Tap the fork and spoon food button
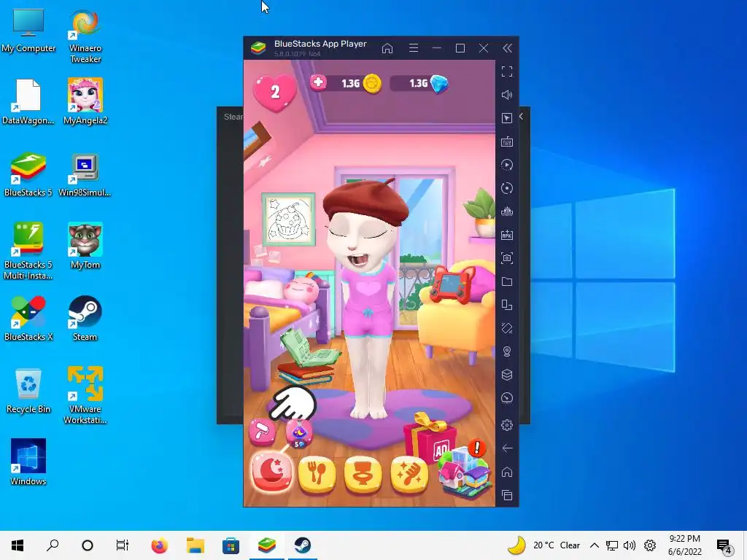Viewport: 747px width, 560px height. click(x=317, y=474)
